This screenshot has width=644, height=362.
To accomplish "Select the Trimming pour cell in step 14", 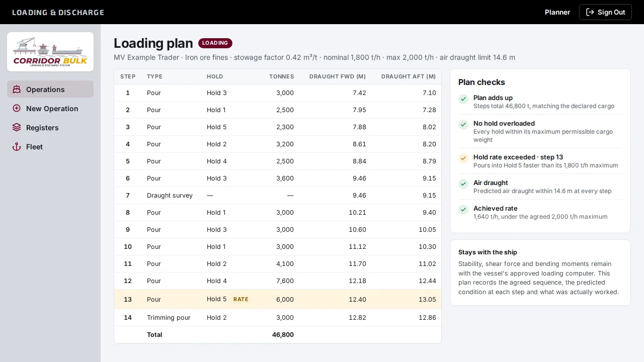I will pos(169,318).
